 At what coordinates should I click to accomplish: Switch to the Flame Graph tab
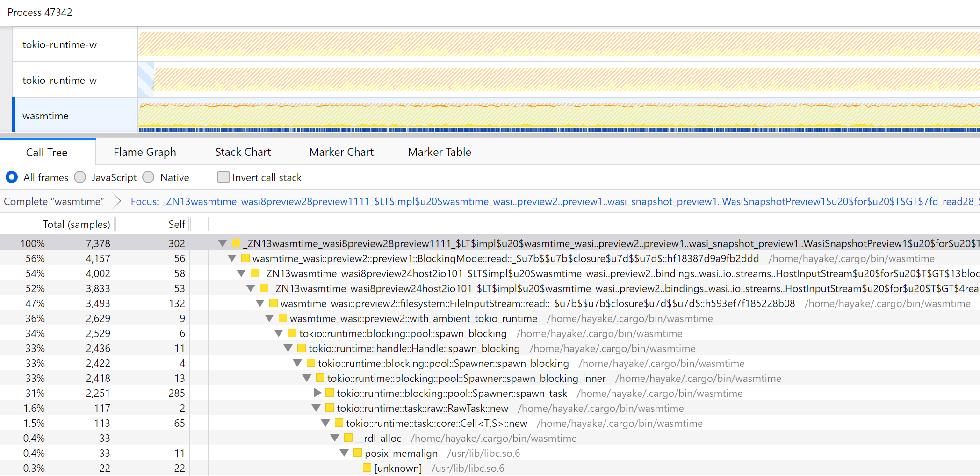(144, 152)
